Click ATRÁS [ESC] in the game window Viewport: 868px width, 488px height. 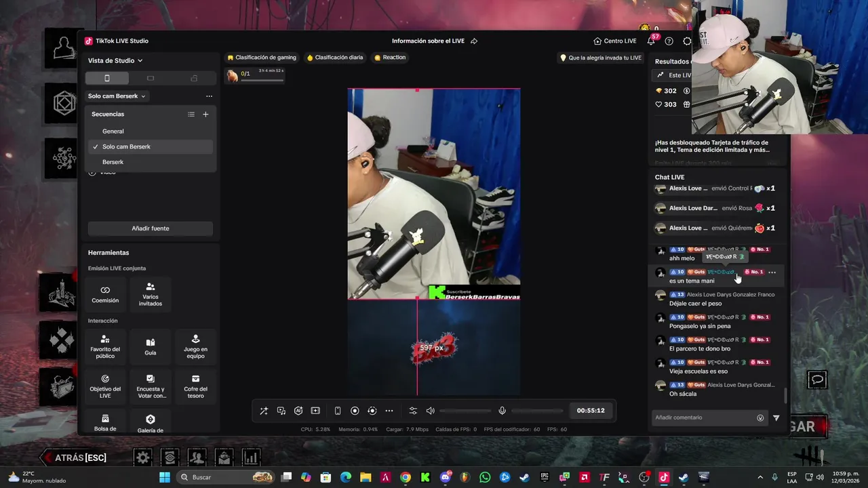[75, 457]
